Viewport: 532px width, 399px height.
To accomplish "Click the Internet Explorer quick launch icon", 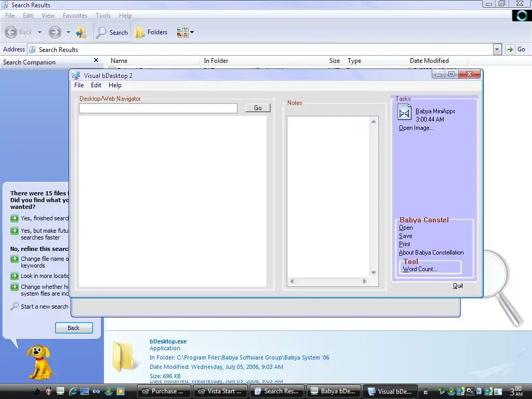I will coord(73,391).
